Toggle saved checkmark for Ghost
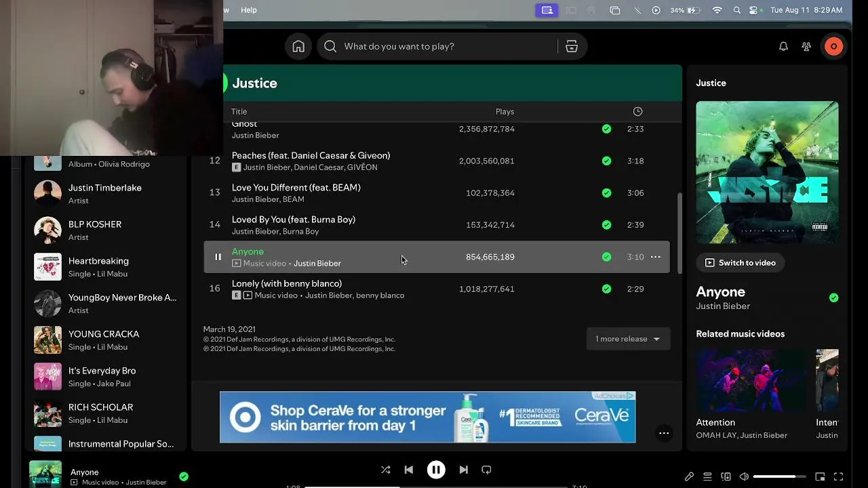 point(606,129)
